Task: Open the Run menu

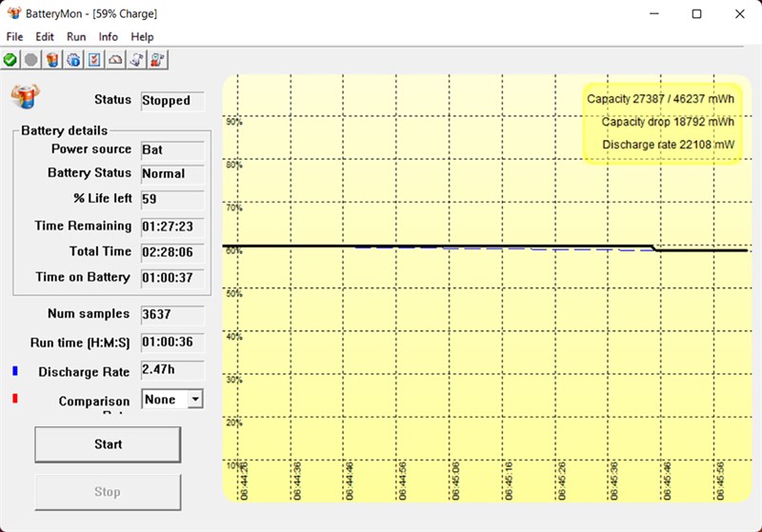Action: pyautogui.click(x=76, y=37)
